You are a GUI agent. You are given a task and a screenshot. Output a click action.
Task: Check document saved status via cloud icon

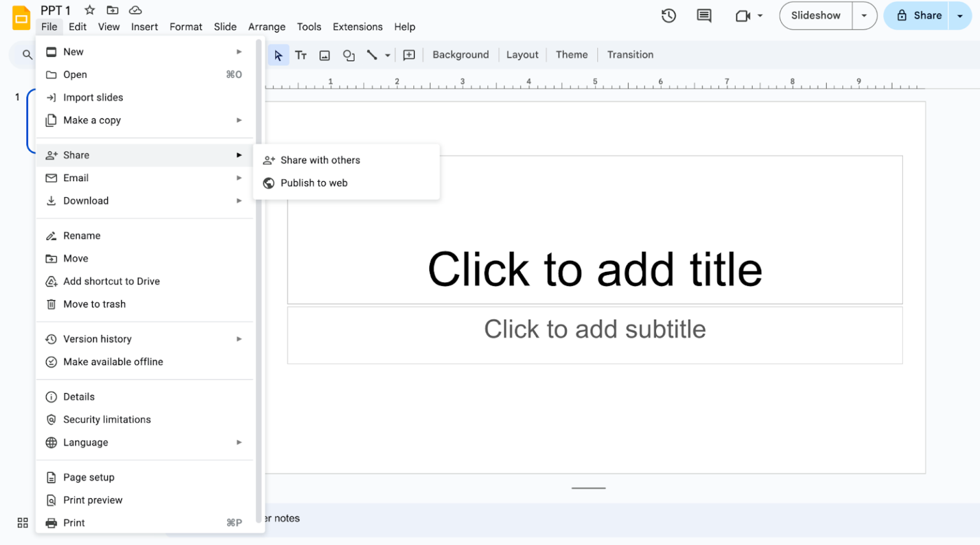pos(135,10)
